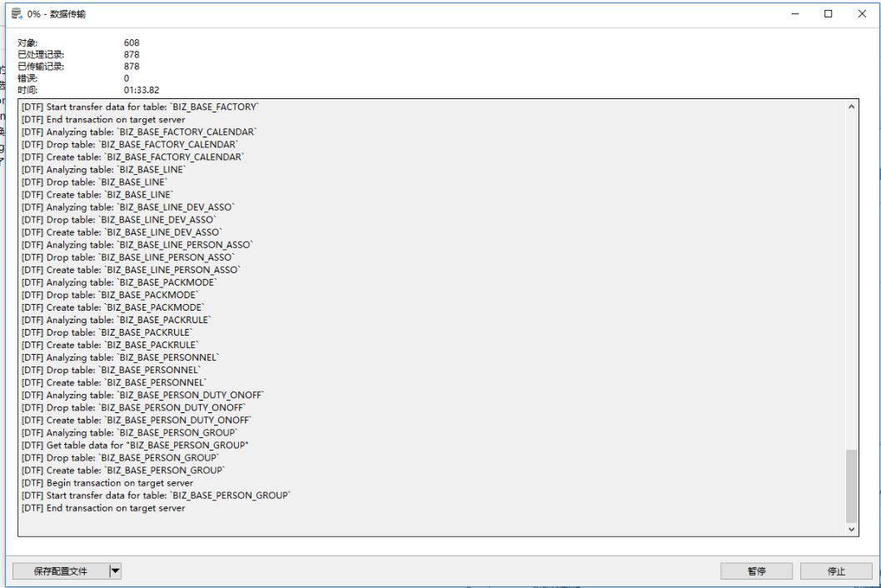The image size is (881, 588).
Task: Click the 保存配置文件 button
Action: click(x=60, y=571)
